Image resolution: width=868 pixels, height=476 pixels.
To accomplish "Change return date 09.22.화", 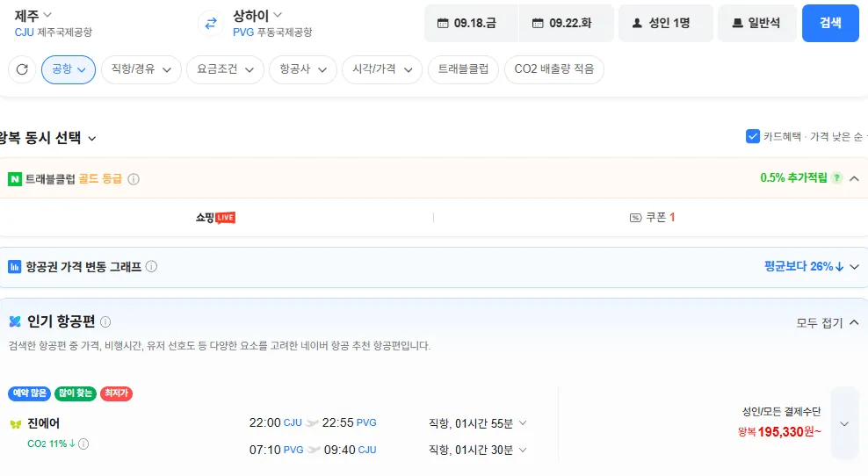I will [x=567, y=23].
